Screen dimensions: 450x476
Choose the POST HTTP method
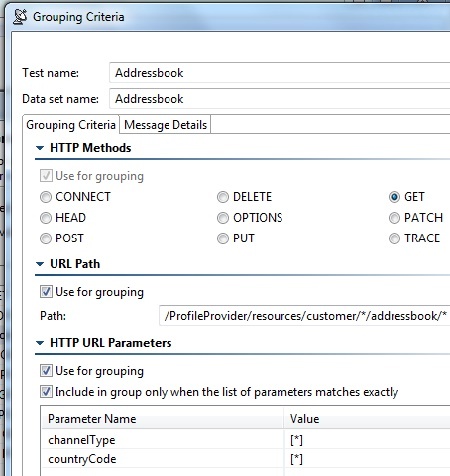click(46, 238)
